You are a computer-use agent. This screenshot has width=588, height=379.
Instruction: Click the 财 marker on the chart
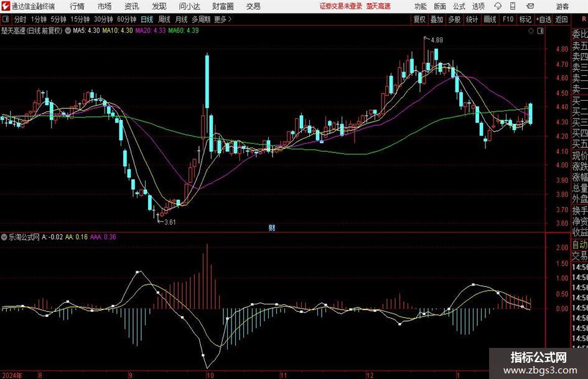(272, 227)
